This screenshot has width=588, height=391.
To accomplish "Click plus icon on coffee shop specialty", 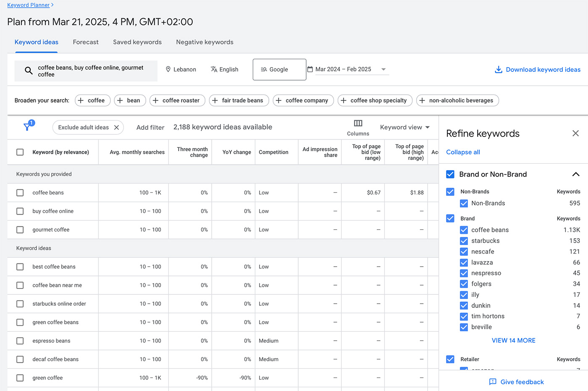I will click(344, 100).
